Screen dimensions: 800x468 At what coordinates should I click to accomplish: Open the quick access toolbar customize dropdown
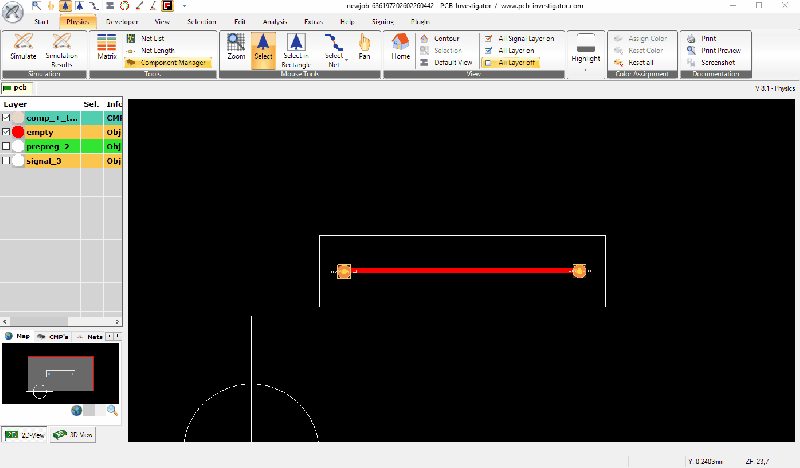185,6
